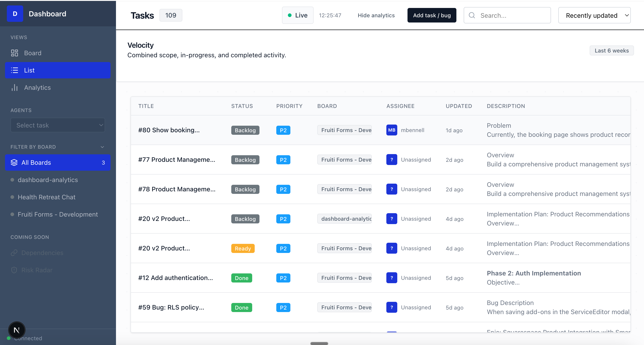644x345 pixels.
Task: Select Fruiti Forms - Development board
Action: click(58, 214)
